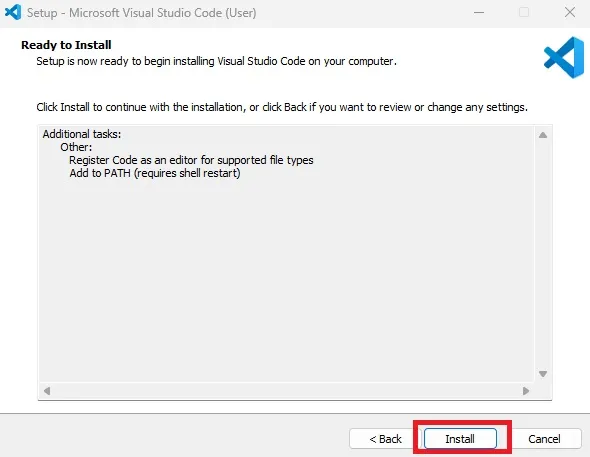
Task: Select the 'Additional tasks:' line
Action: [x=82, y=134]
